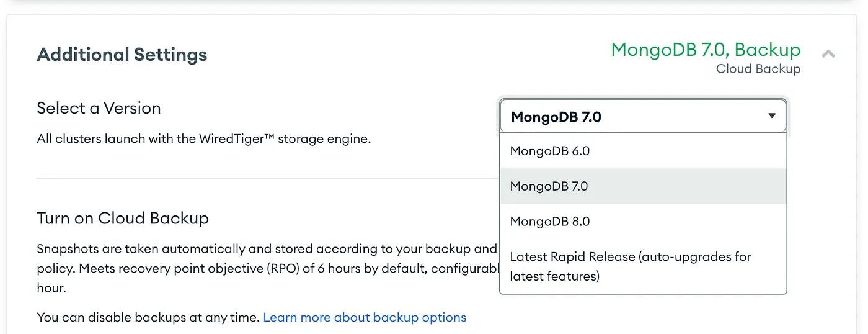Image resolution: width=868 pixels, height=334 pixels.
Task: Click the divider line under the version section
Action: coord(267,178)
